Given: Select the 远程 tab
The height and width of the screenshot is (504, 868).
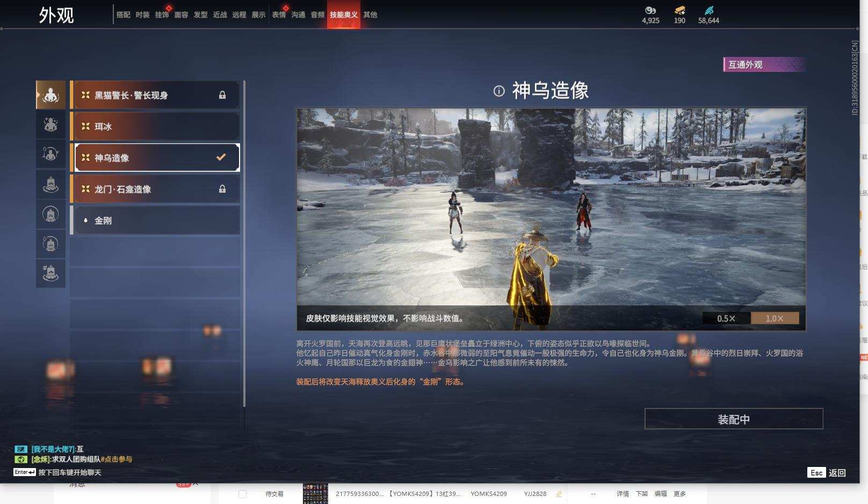Looking at the screenshot, I should [x=239, y=14].
